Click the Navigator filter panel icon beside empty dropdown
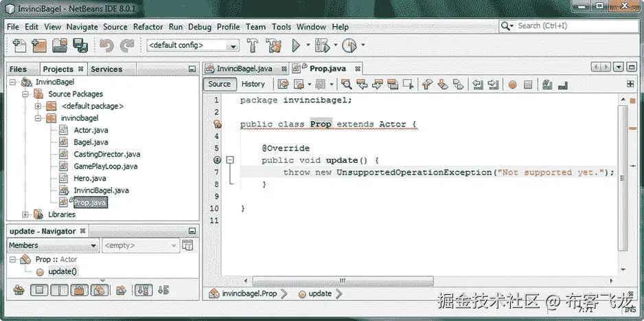This screenshot has height=321, width=644. 187,245
